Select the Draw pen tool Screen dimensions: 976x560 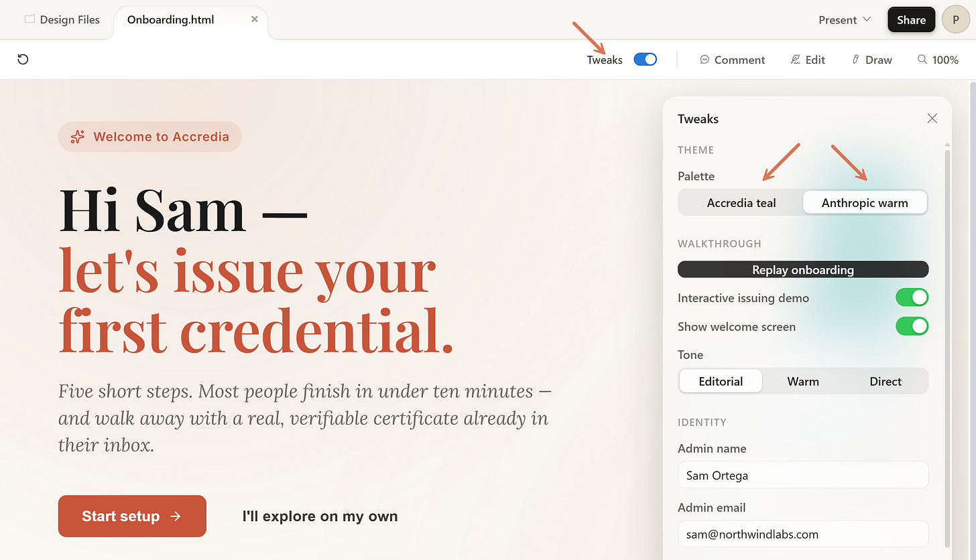point(871,60)
